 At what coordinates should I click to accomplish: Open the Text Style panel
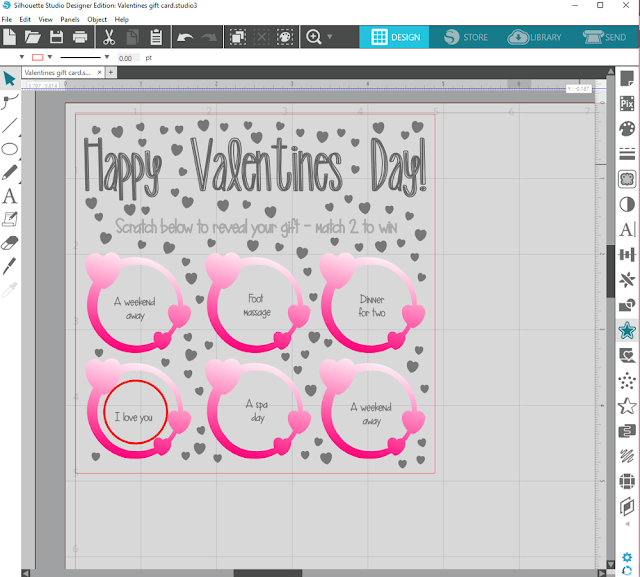[627, 229]
